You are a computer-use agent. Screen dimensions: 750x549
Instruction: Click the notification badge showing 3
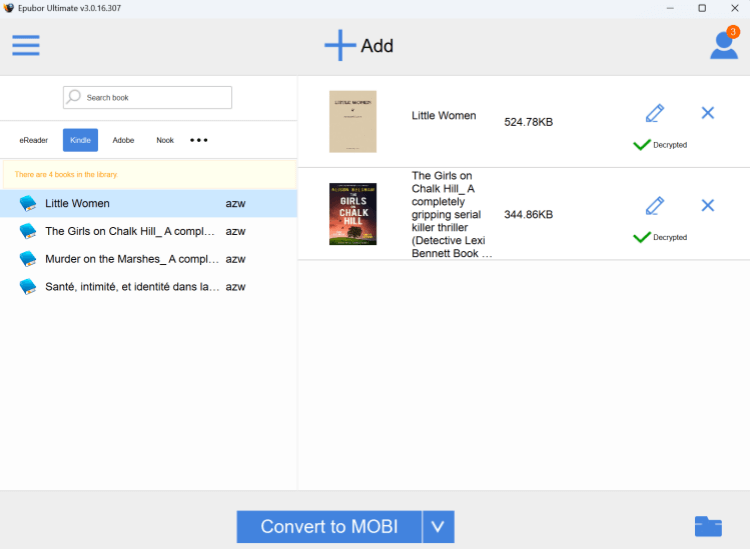[733, 32]
